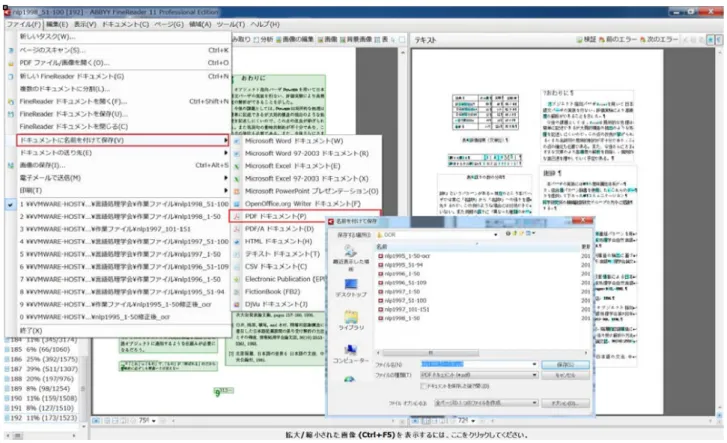Tick the open-document-after-saving checkbox
Viewport: 727px width, 443px height.
423,386
